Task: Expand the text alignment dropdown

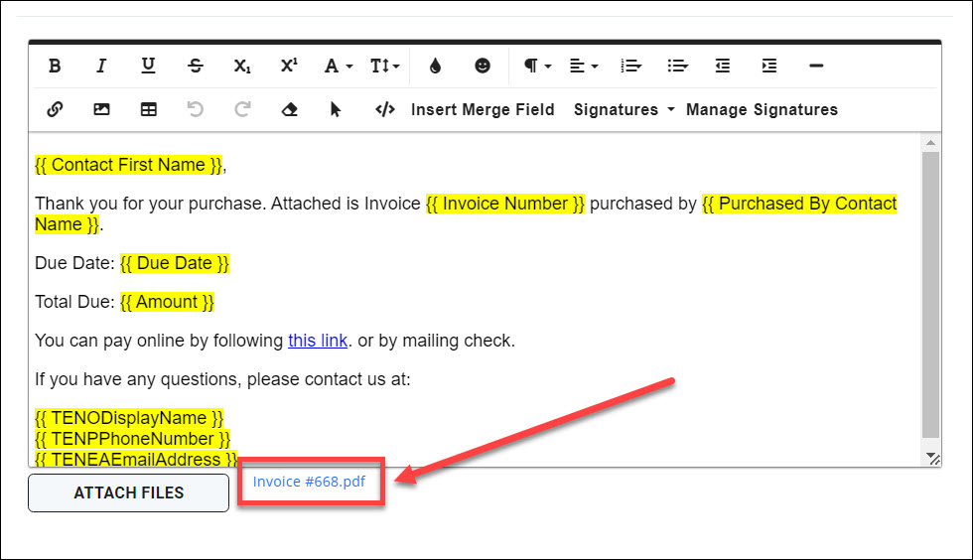Action: [x=583, y=67]
